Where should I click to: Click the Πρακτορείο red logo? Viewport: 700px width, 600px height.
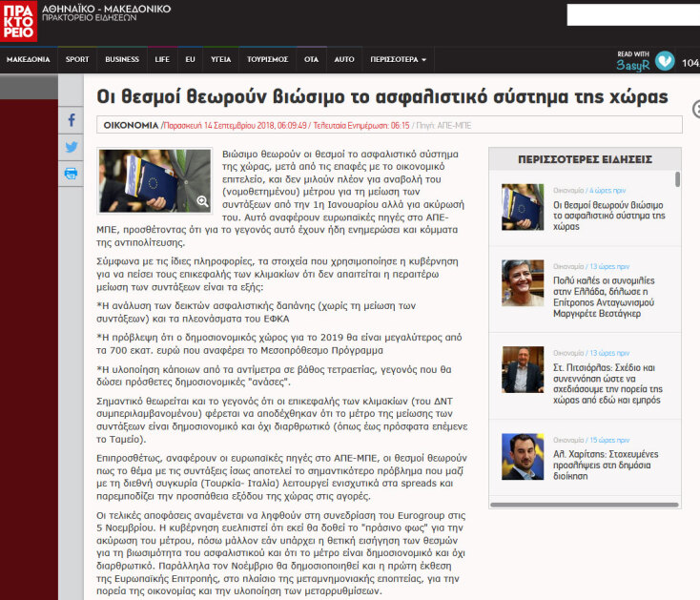[19, 21]
